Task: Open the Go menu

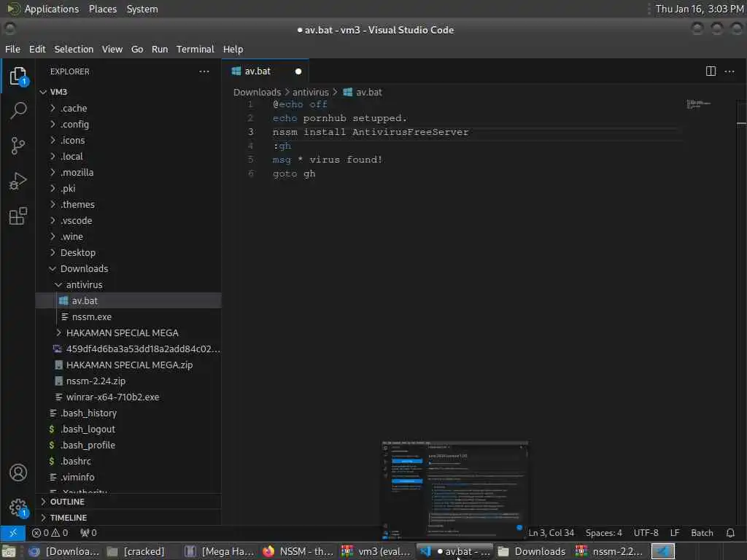Action: click(137, 49)
